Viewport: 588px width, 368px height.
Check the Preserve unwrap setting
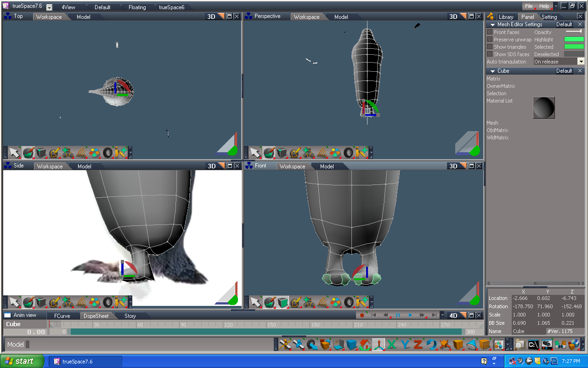click(x=489, y=39)
